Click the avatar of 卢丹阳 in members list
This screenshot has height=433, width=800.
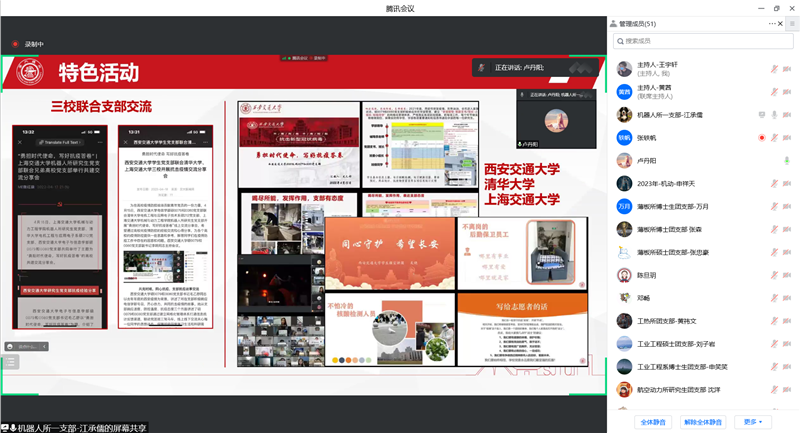624,161
